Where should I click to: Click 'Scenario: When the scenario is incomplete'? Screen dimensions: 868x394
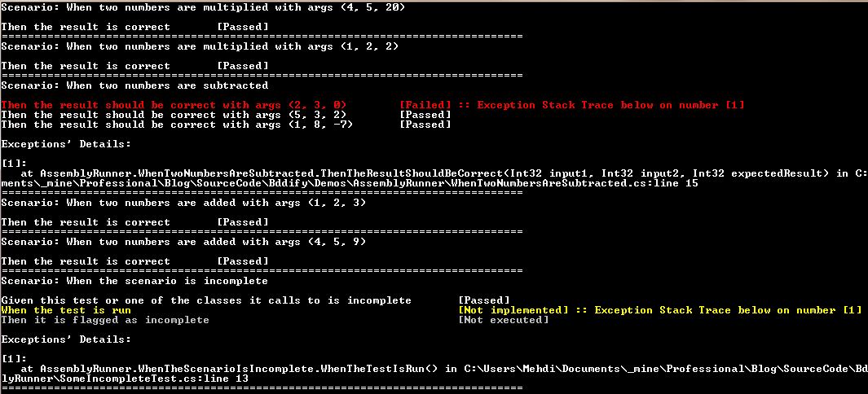click(x=134, y=282)
